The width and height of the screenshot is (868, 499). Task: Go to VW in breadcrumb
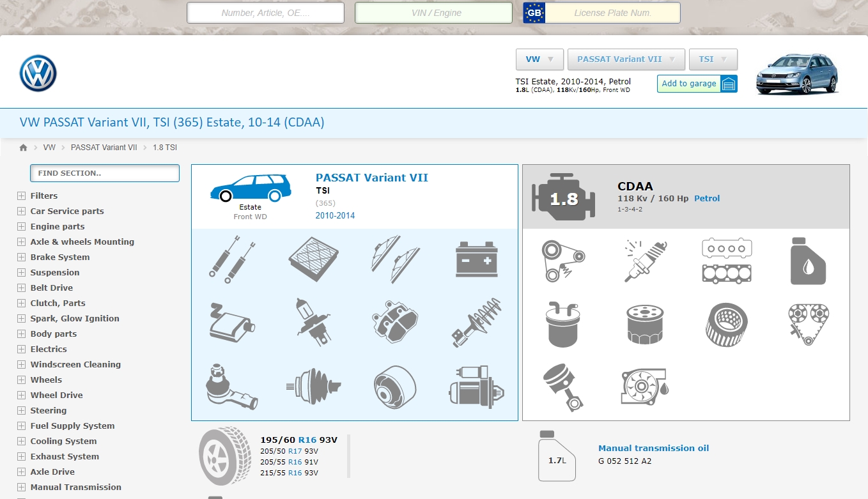[x=49, y=148]
